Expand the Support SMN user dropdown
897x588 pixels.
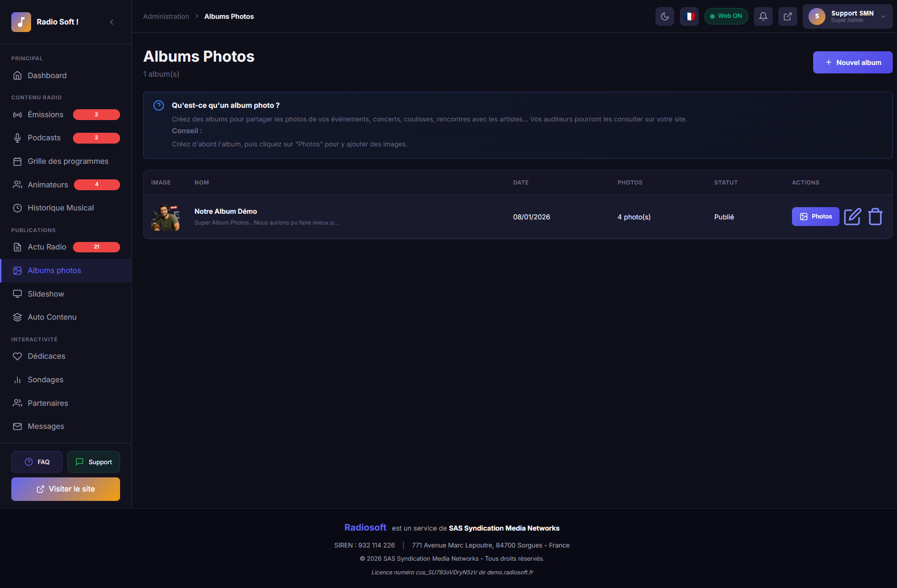(x=883, y=16)
